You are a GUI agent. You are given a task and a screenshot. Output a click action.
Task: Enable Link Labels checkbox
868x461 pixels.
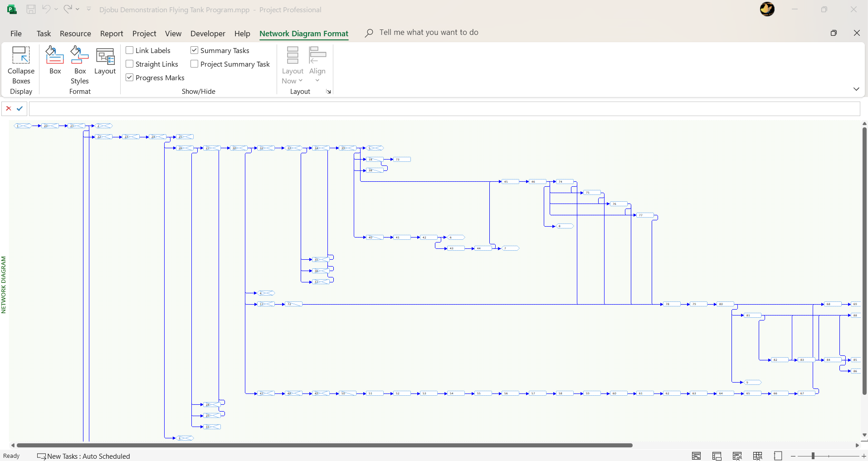tap(130, 50)
